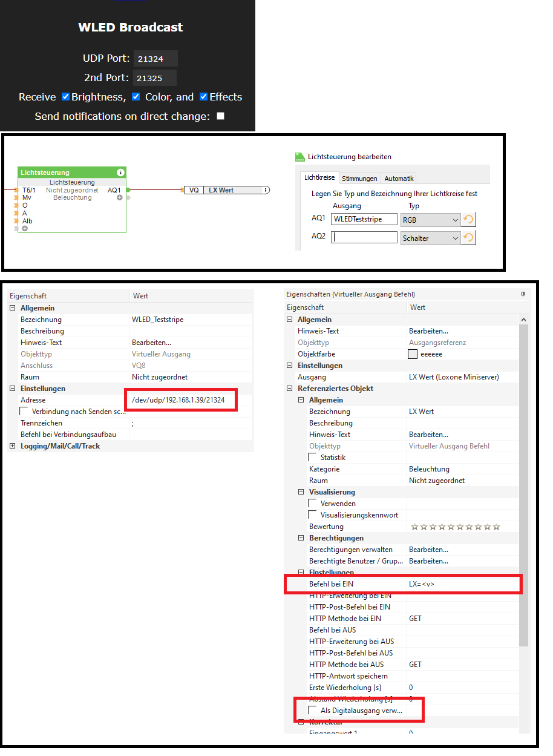The image size is (553, 756).
Task: Switch to the Lichtkreise tab
Action: 319,178
